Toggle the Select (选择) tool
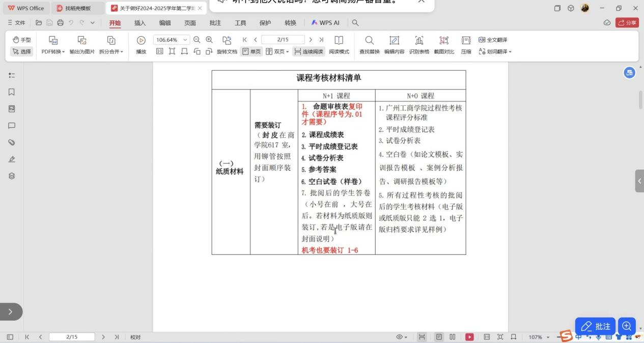Screen dimensions: 644x343 [x=21, y=51]
